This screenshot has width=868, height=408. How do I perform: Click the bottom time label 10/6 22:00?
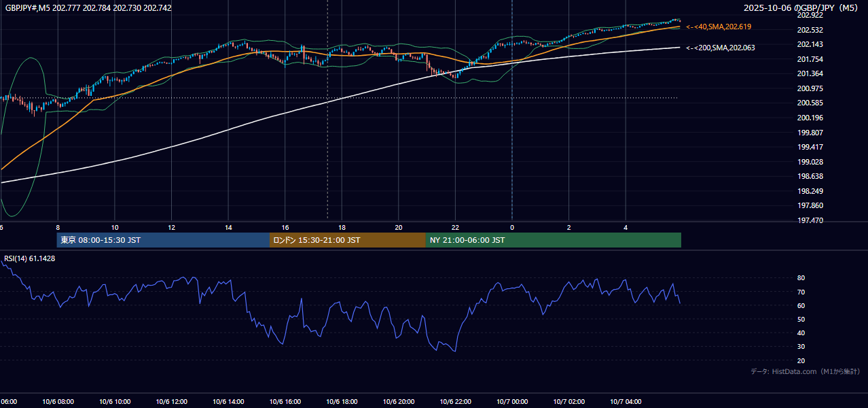click(x=455, y=402)
